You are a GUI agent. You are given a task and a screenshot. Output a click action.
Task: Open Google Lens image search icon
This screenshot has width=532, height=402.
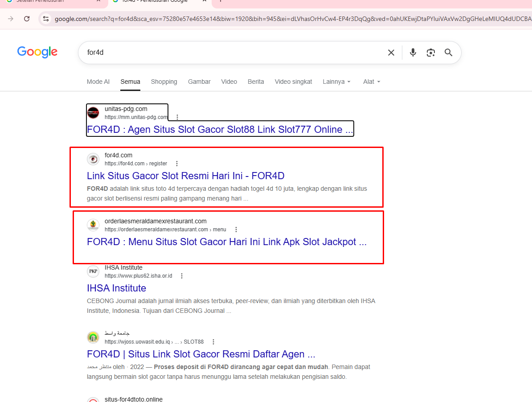click(431, 53)
